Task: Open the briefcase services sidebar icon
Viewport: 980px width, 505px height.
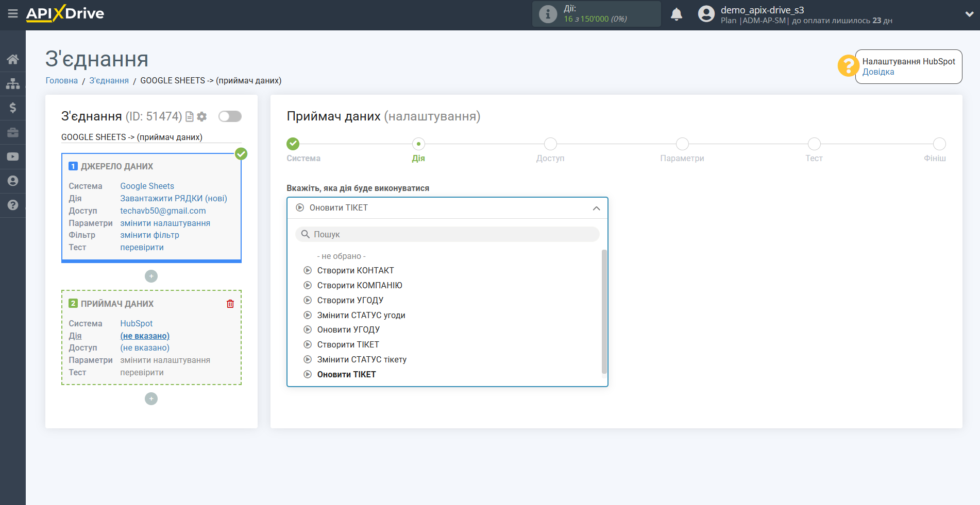Action: coord(13,132)
